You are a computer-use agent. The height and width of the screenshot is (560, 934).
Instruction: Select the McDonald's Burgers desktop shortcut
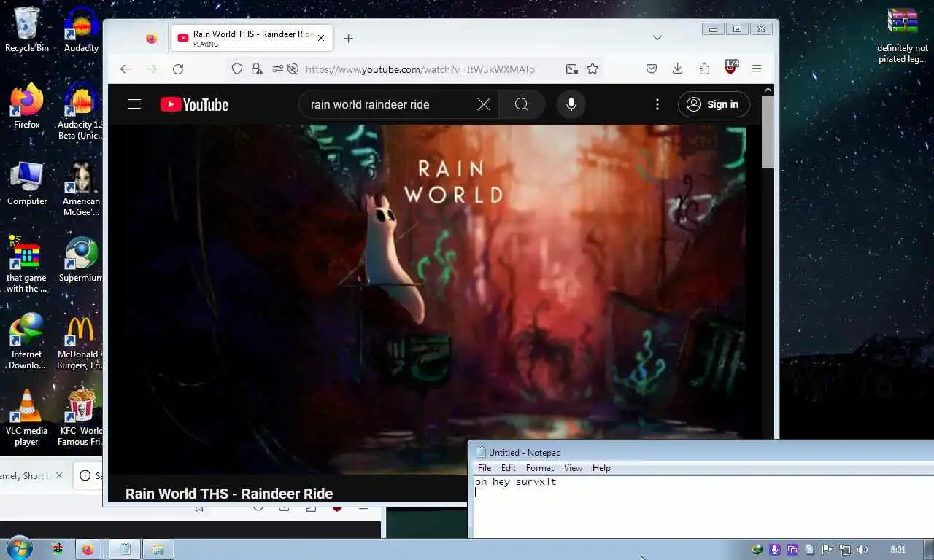(80, 341)
